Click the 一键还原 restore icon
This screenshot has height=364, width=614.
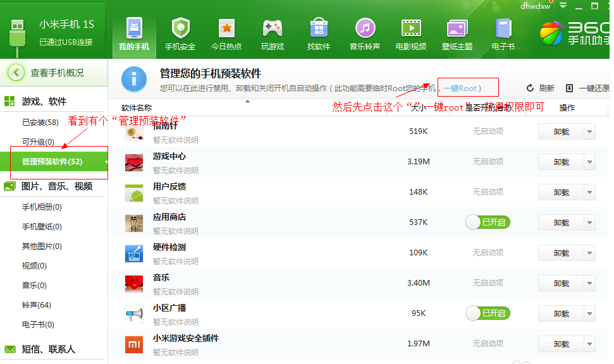click(x=569, y=88)
